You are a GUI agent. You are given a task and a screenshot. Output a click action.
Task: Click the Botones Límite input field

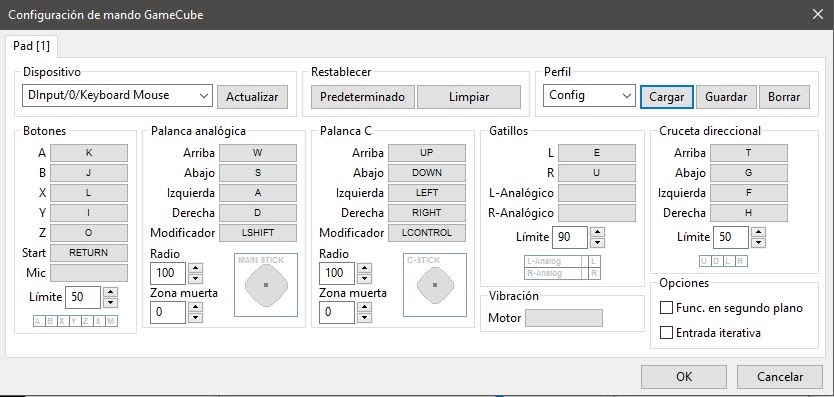point(83,297)
